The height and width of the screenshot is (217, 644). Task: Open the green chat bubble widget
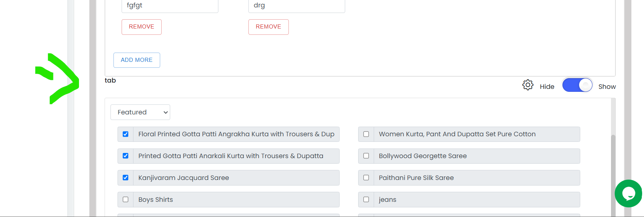click(x=628, y=193)
